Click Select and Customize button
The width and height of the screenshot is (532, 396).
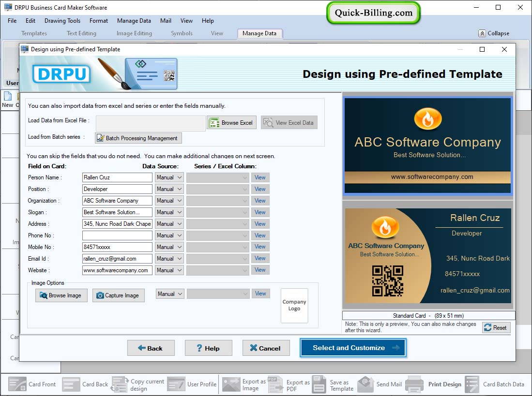pyautogui.click(x=353, y=348)
